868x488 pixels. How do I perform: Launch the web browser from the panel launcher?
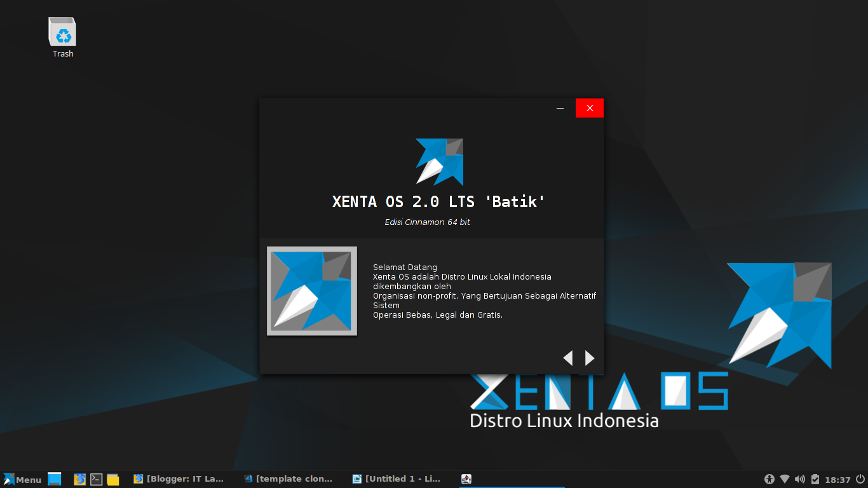click(x=79, y=479)
